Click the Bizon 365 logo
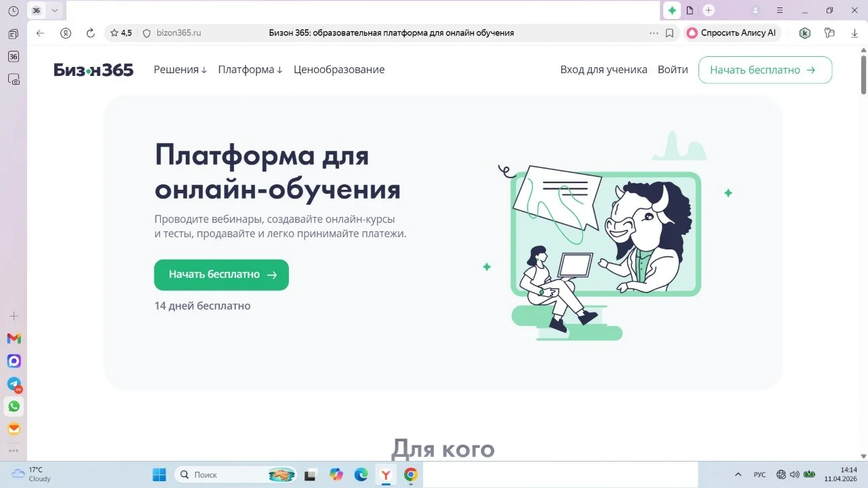868x488 pixels. coord(94,70)
